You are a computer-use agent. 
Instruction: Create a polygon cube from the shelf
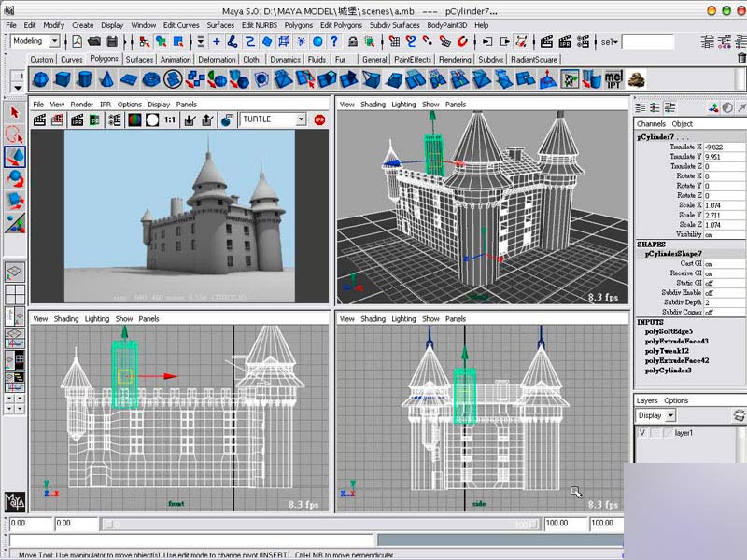tap(63, 79)
